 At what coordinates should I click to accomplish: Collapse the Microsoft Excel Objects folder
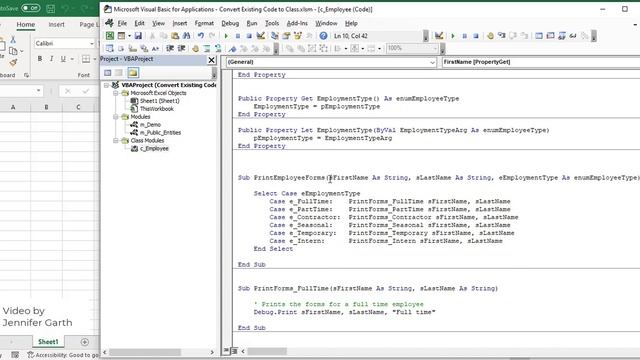pyautogui.click(x=116, y=93)
